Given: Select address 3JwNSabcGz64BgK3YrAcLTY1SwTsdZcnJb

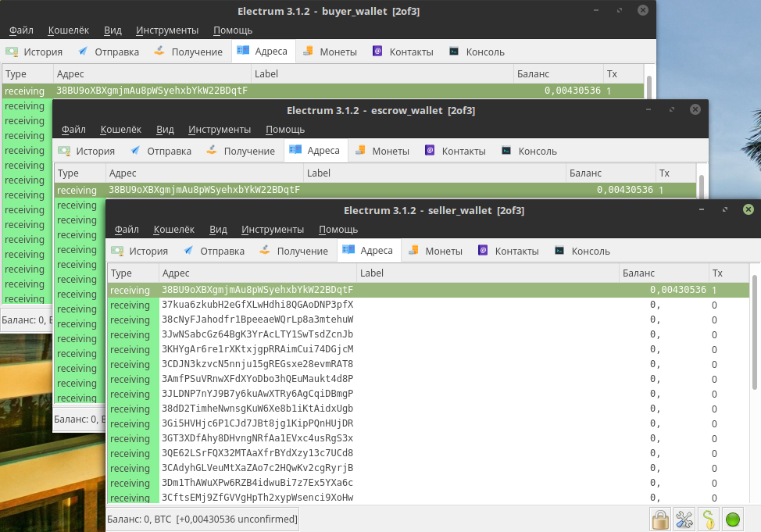Looking at the screenshot, I should point(428,334).
